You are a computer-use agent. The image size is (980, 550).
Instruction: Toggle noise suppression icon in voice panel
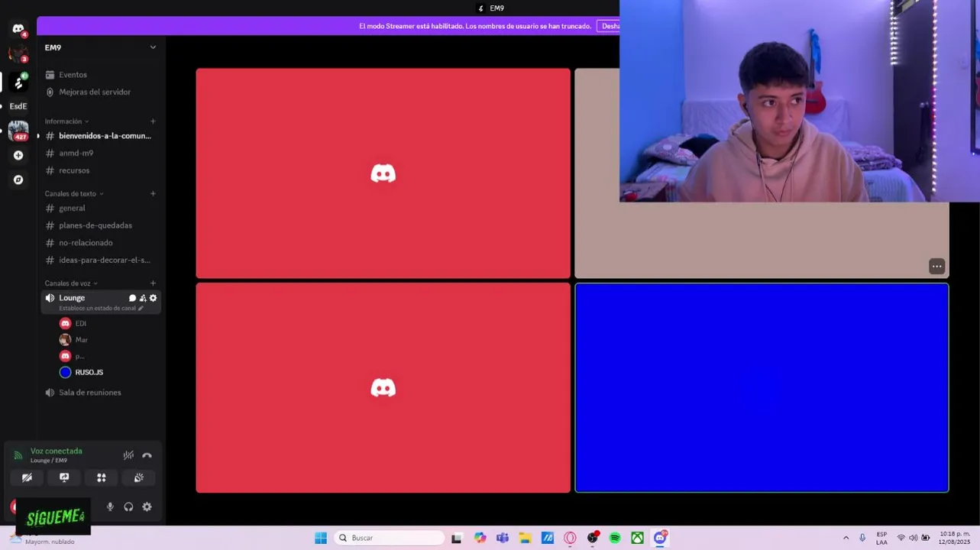(x=128, y=455)
